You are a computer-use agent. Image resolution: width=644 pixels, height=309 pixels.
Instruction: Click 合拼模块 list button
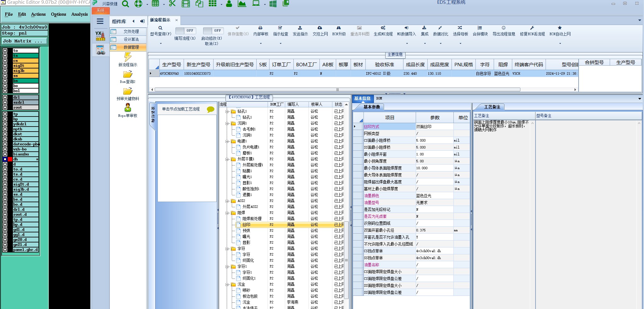480,31
